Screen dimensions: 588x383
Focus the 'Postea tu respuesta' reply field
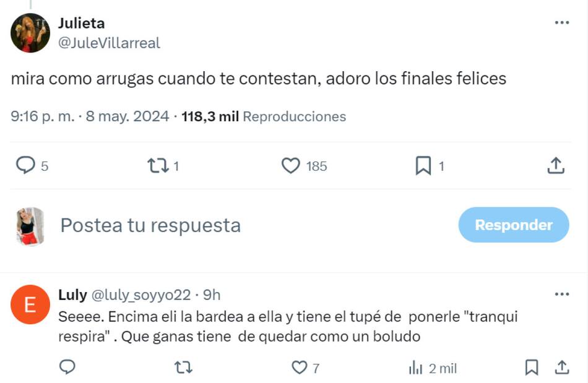click(x=248, y=225)
